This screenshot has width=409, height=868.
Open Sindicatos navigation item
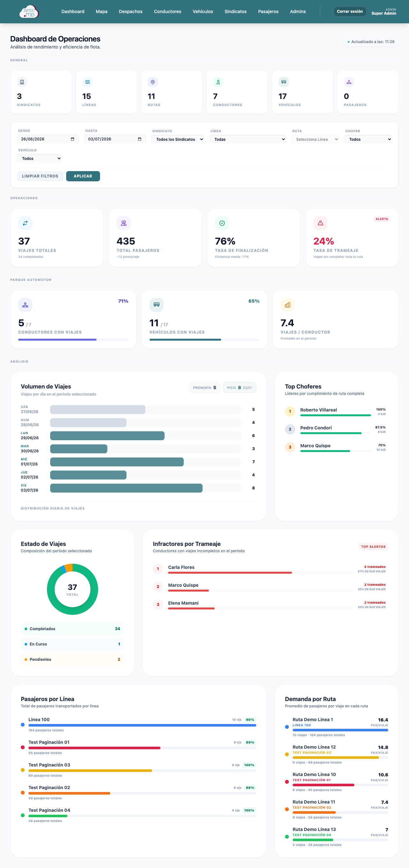click(x=235, y=11)
